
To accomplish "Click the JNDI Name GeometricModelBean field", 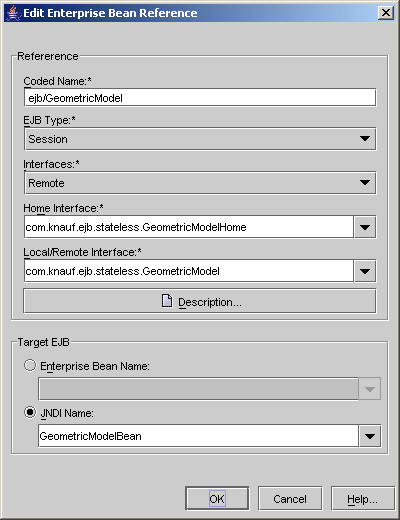I will click(198, 436).
